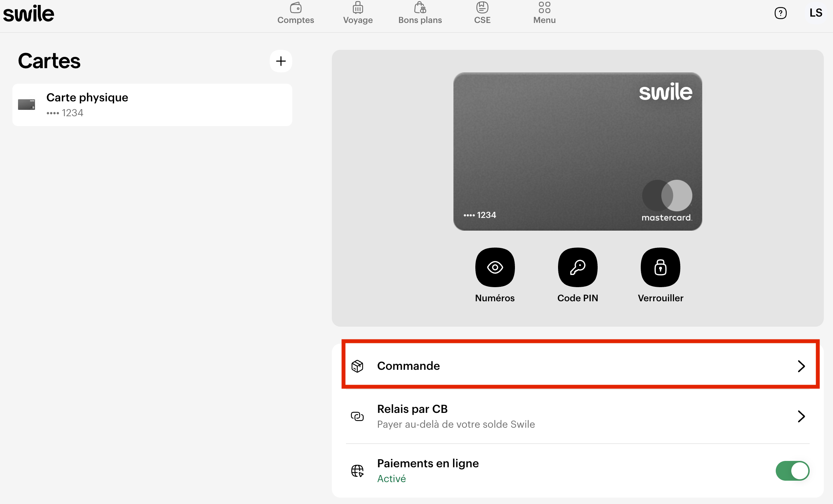Viewport: 833px width, 504px height.
Task: Open the Bons plans shopping bag icon
Action: point(420,8)
